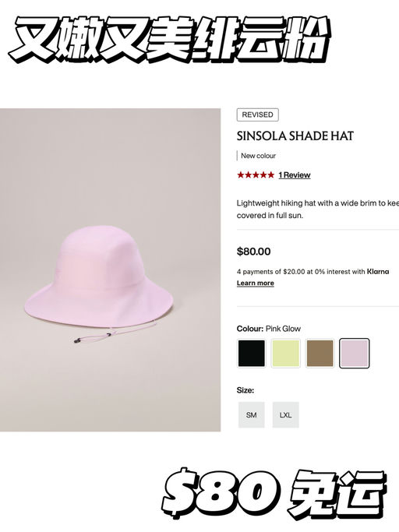399x532 pixels.
Task: Click the $80 免运 caption text
Action: (274, 493)
